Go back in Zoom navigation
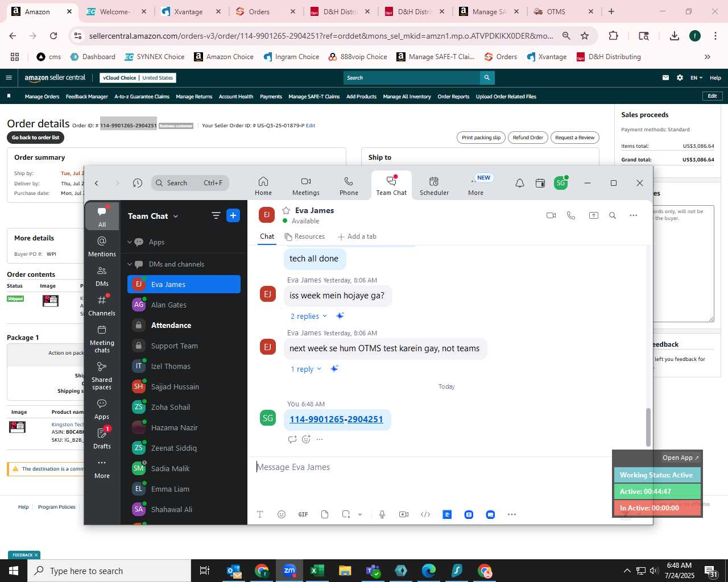Image resolution: width=728 pixels, height=582 pixels. point(97,183)
